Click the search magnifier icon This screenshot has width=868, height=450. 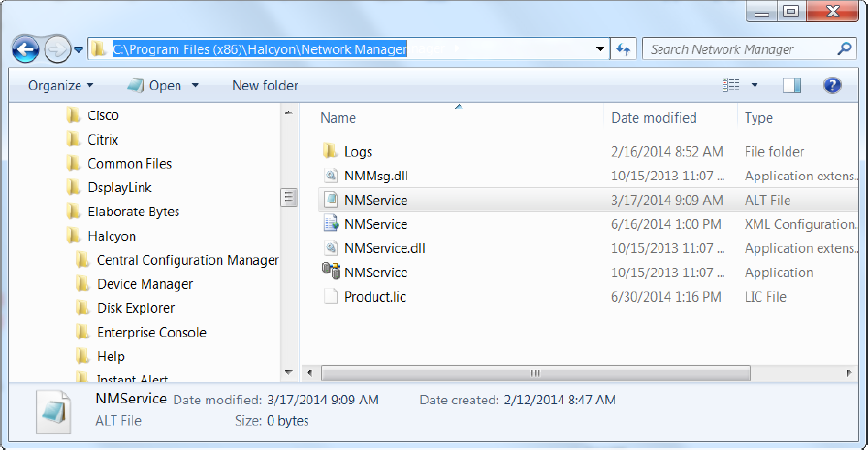coord(844,48)
